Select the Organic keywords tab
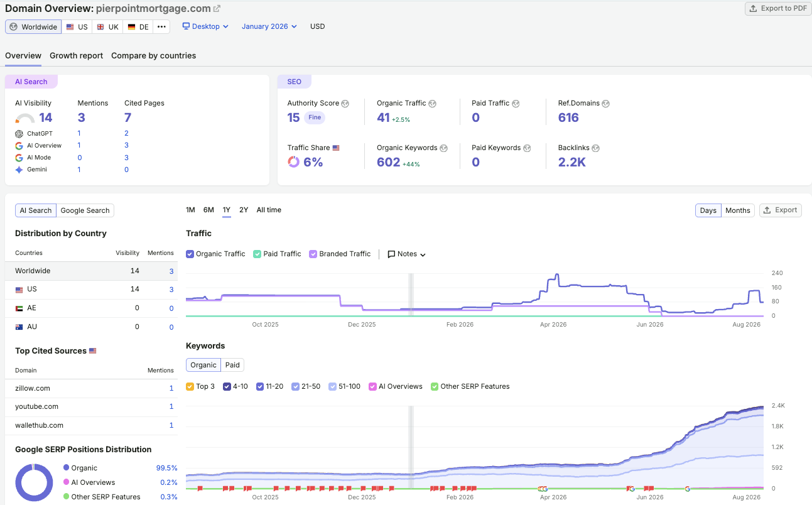Viewport: 812px width, 505px height. click(203, 365)
